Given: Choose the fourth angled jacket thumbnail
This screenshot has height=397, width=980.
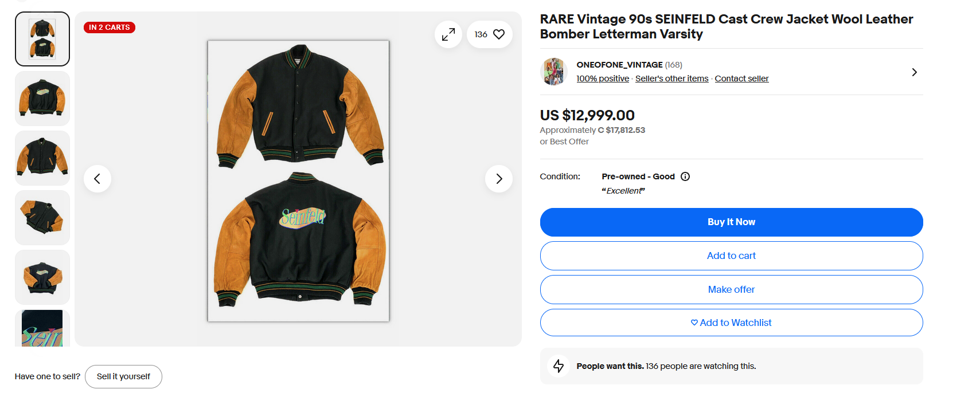Looking at the screenshot, I should click(42, 218).
